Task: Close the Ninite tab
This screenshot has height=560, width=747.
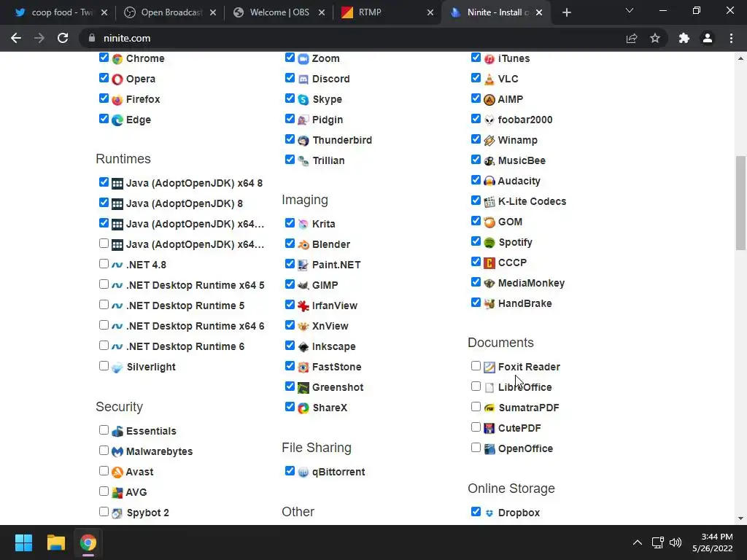Action: coord(539,12)
